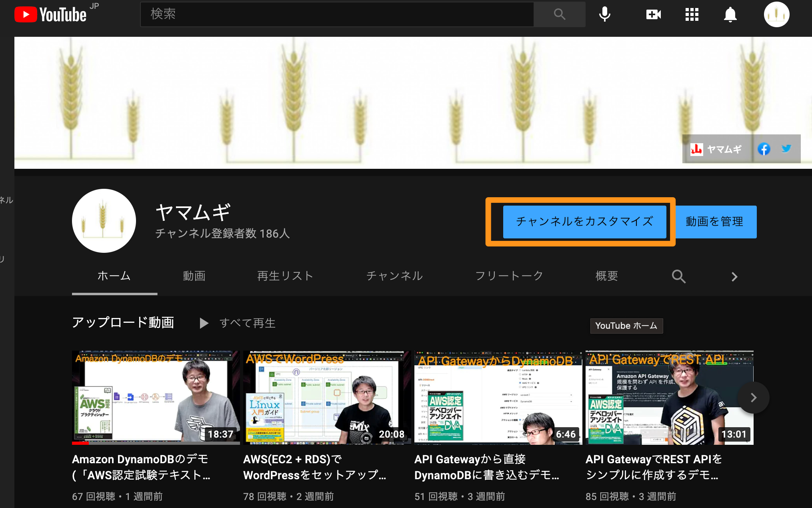
Task: Open the create video camera icon
Action: click(653, 15)
